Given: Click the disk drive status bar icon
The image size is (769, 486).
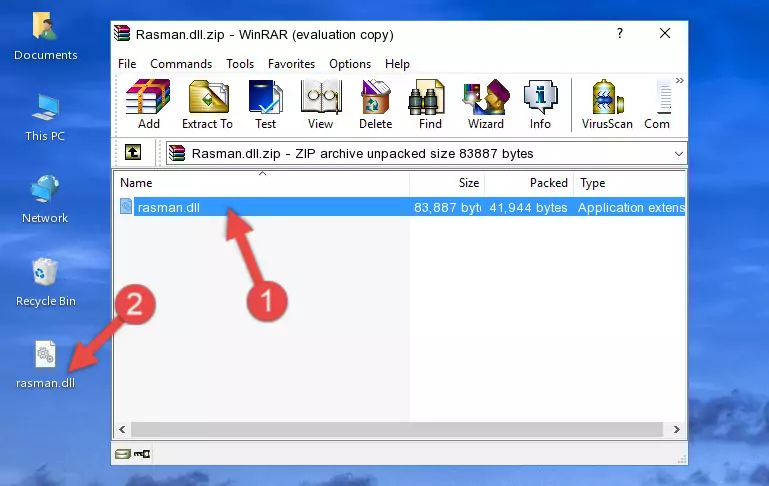Looking at the screenshot, I should point(122,454).
